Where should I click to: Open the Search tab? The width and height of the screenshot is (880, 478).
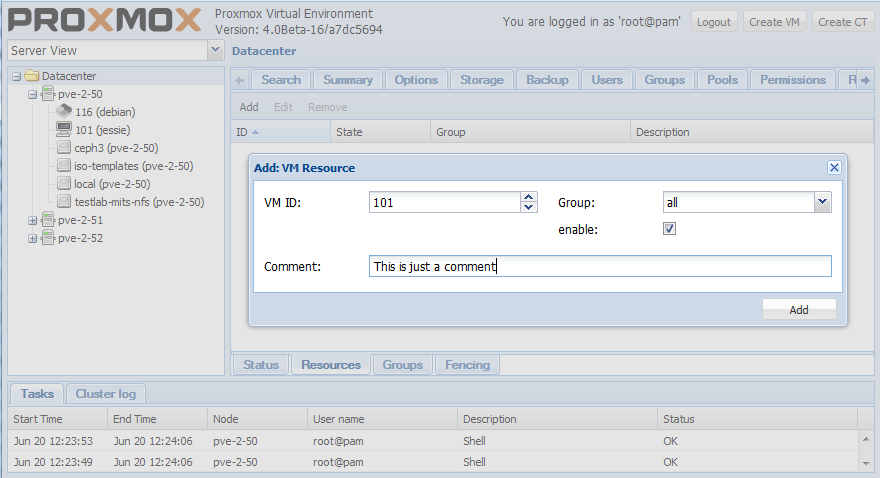pos(281,80)
